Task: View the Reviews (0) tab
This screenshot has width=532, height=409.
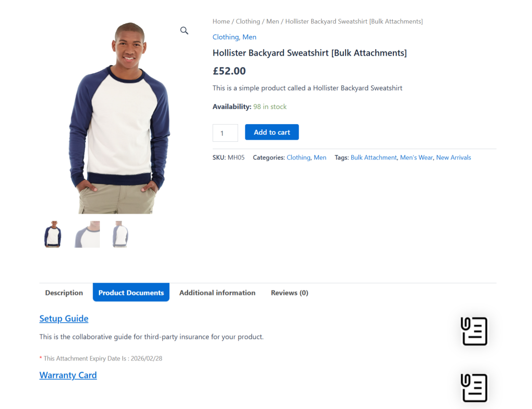Action: pyautogui.click(x=289, y=293)
